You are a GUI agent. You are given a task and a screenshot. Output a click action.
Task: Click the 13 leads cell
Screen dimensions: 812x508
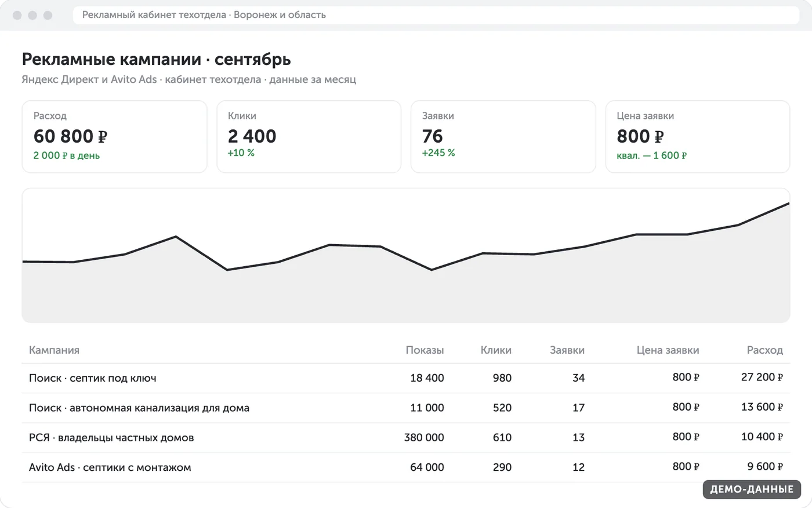pos(579,438)
